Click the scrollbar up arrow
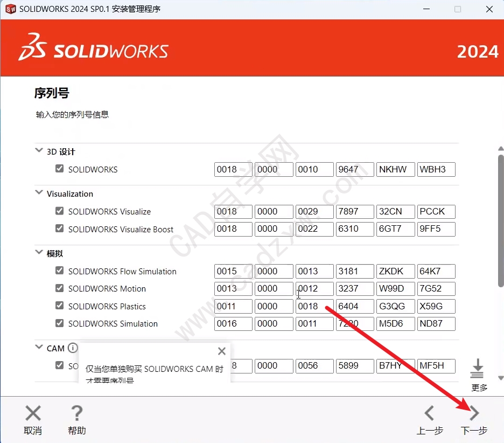 (x=501, y=149)
